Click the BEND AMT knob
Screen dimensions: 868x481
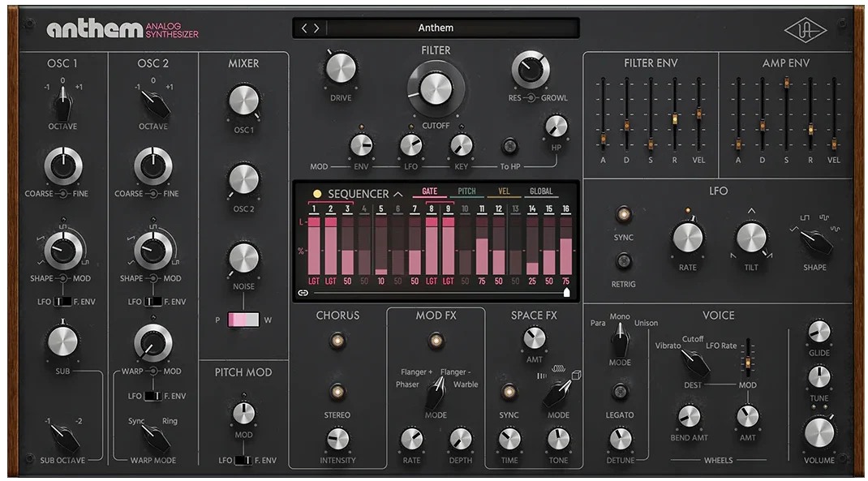689,416
